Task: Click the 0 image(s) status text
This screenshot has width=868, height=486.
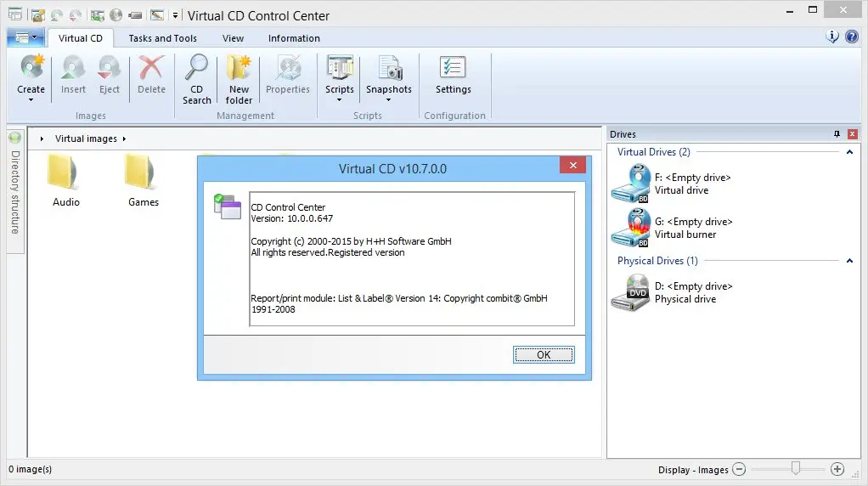Action: pos(30,469)
